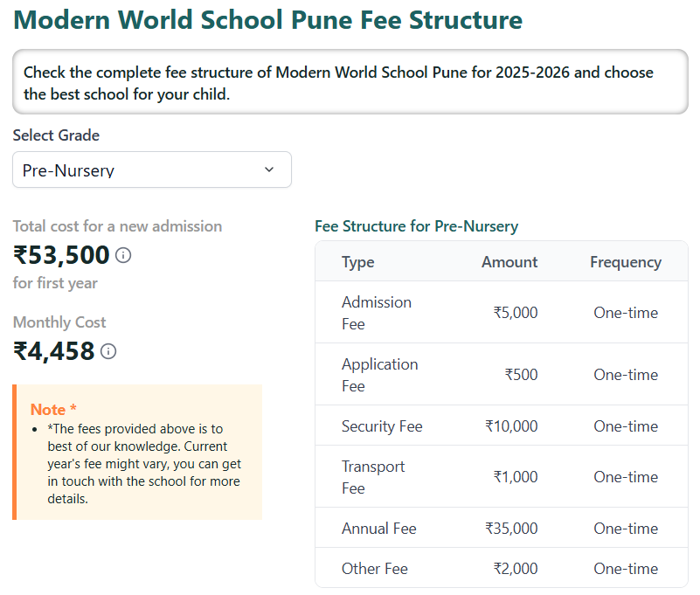The width and height of the screenshot is (700, 595).
Task: Click the Application Fee table entry
Action: 380,374
